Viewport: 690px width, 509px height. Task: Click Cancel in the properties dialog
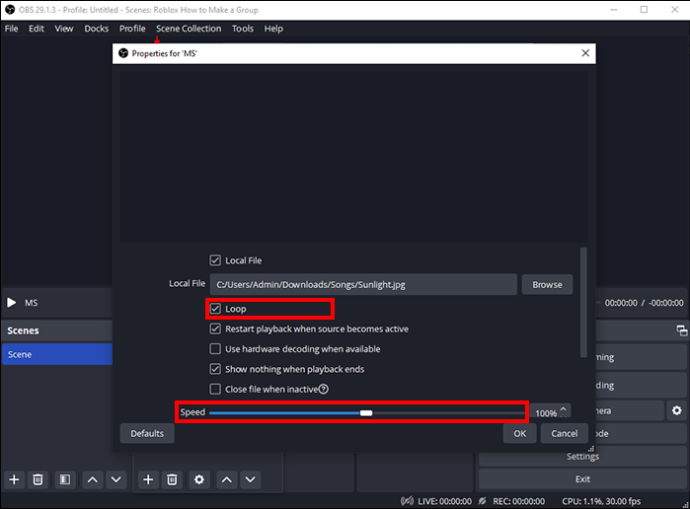click(564, 433)
